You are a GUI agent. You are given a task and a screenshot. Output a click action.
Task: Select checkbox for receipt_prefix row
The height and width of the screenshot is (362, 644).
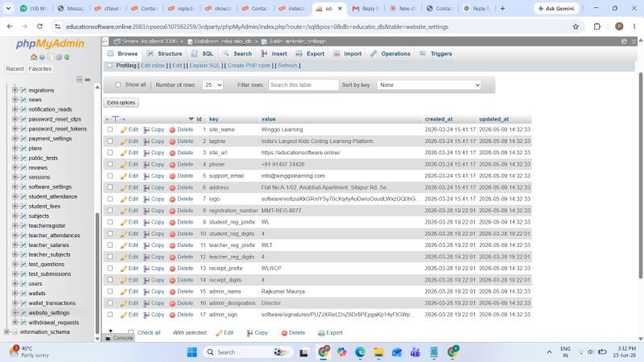coord(110,269)
